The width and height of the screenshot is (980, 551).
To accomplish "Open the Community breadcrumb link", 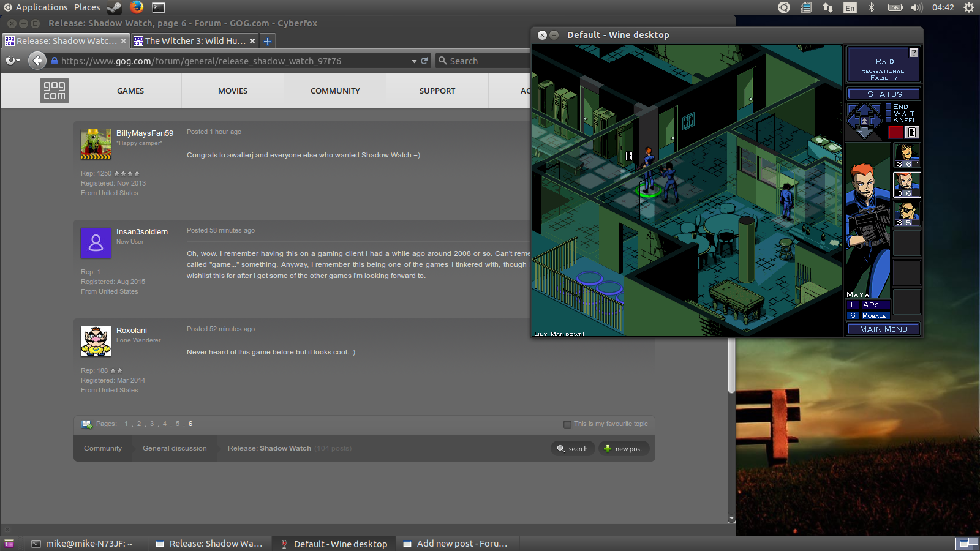I will (103, 448).
